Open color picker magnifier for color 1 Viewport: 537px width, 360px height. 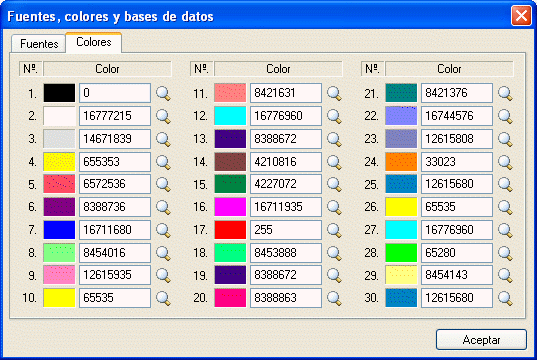(x=163, y=93)
